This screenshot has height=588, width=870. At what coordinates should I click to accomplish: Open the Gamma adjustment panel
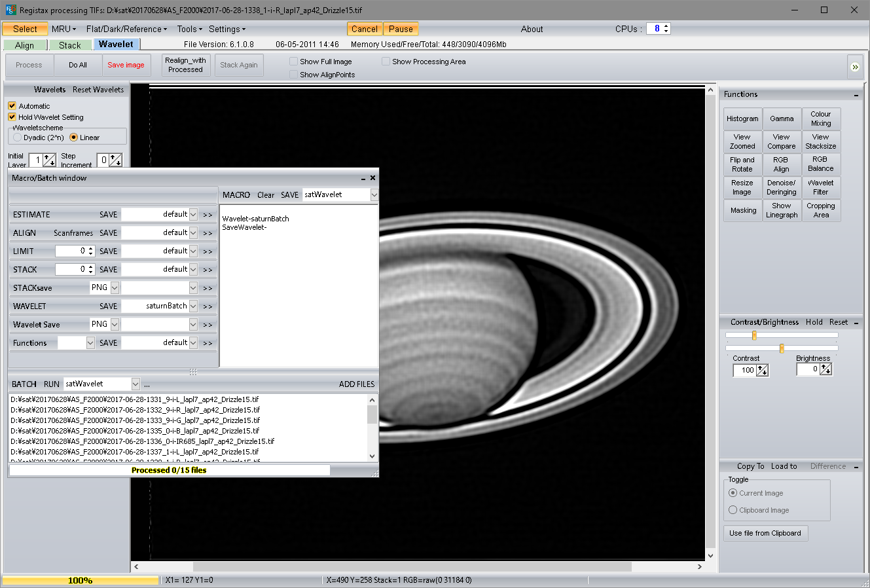782,119
